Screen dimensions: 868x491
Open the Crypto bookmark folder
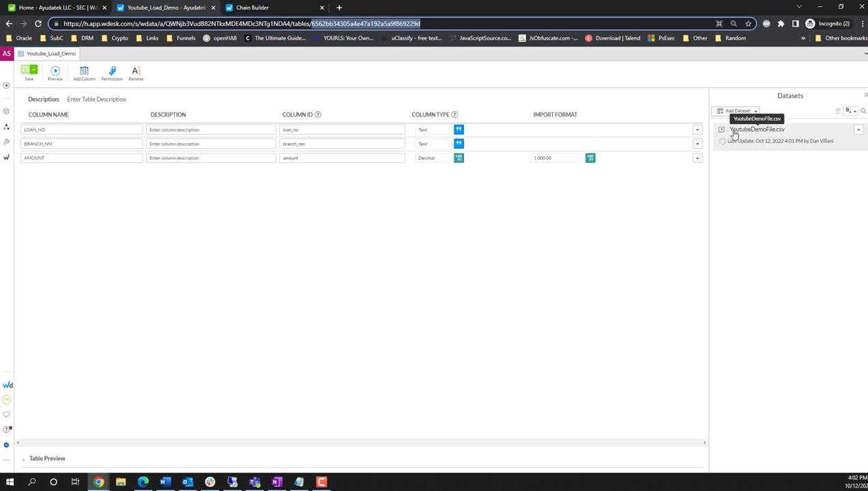(x=115, y=38)
